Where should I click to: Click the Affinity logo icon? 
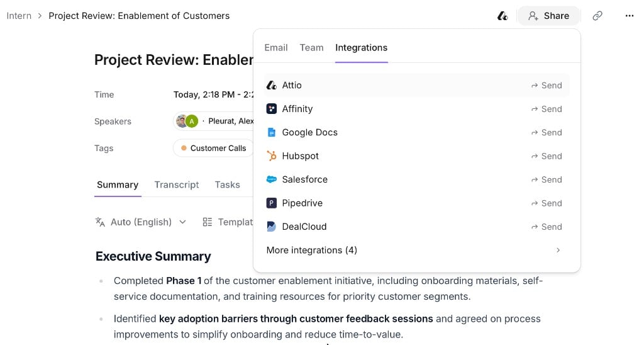pyautogui.click(x=272, y=109)
